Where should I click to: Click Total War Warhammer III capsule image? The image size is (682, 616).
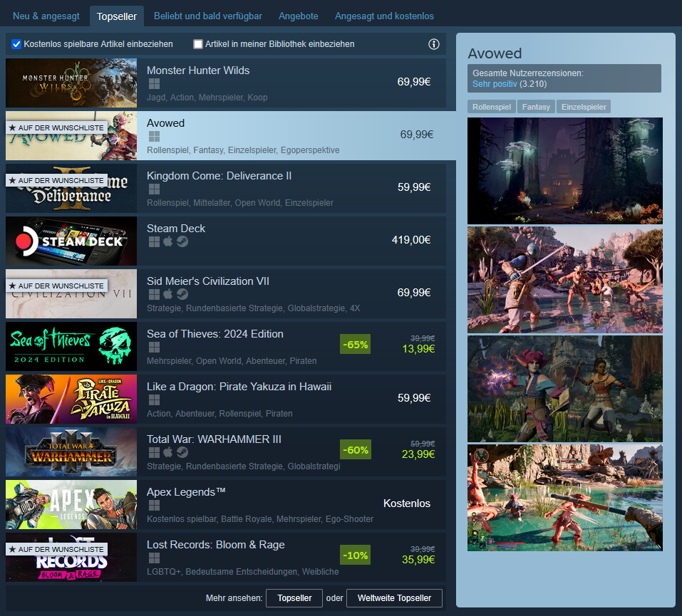click(71, 451)
